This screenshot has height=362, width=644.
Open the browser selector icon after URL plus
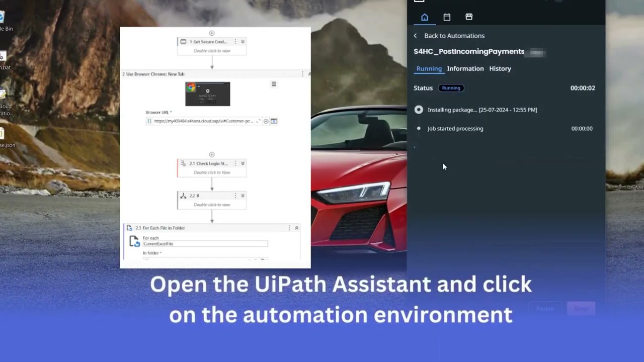point(274,121)
